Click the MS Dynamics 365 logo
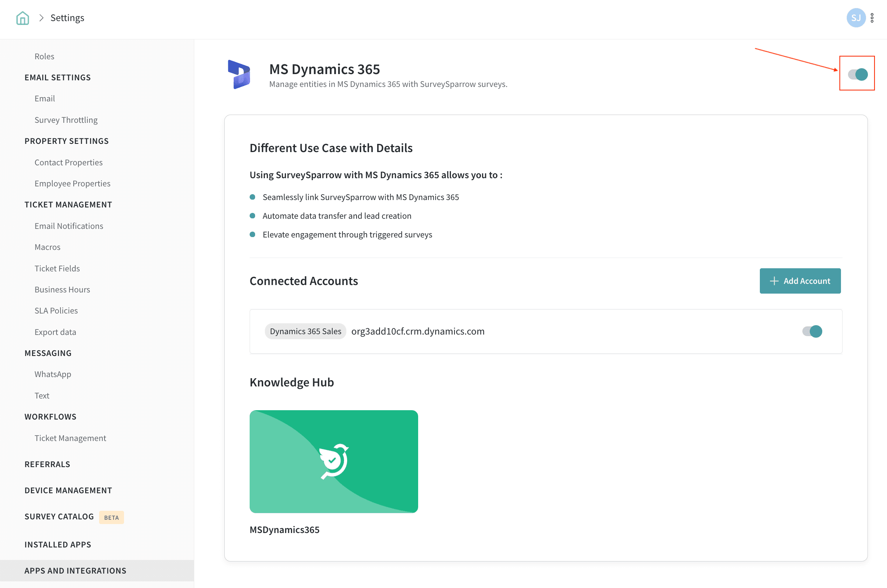This screenshot has width=887, height=588. tap(239, 74)
